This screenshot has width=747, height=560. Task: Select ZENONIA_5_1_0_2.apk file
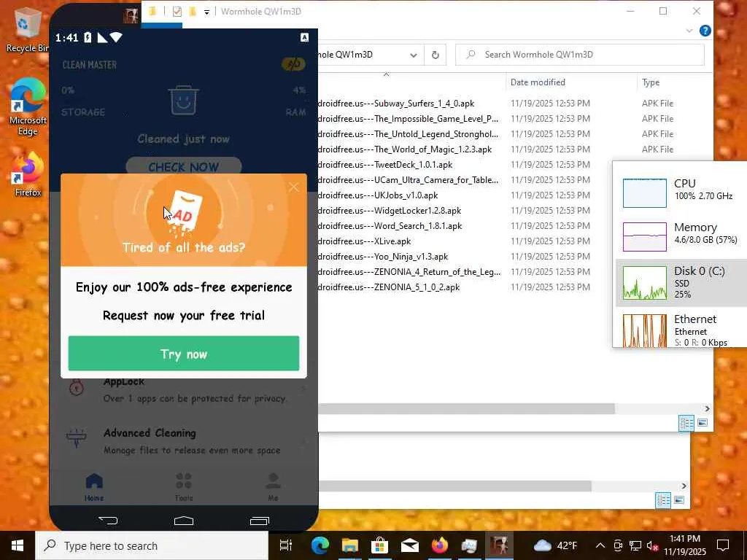388,287
